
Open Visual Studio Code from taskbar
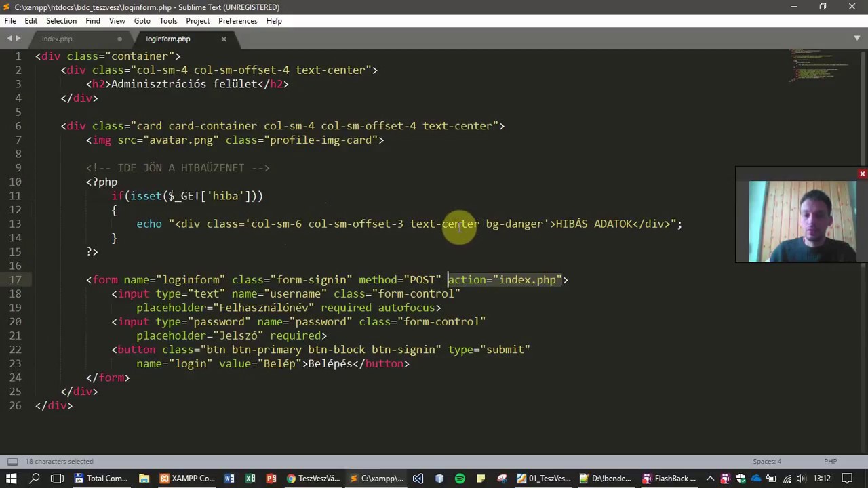pyautogui.click(x=418, y=479)
